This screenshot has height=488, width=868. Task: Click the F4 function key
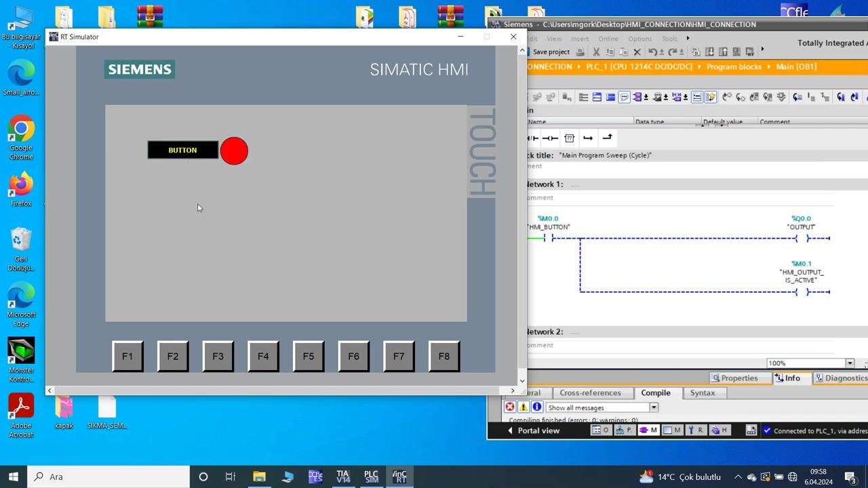click(263, 356)
